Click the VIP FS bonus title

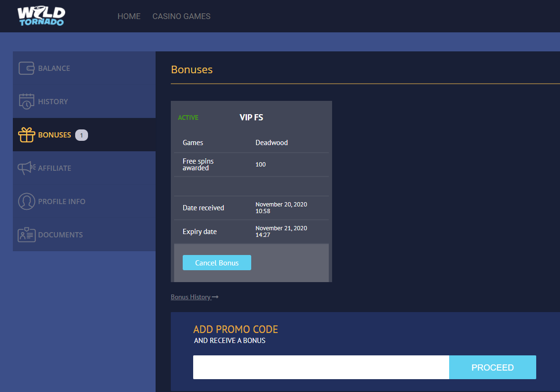click(251, 118)
